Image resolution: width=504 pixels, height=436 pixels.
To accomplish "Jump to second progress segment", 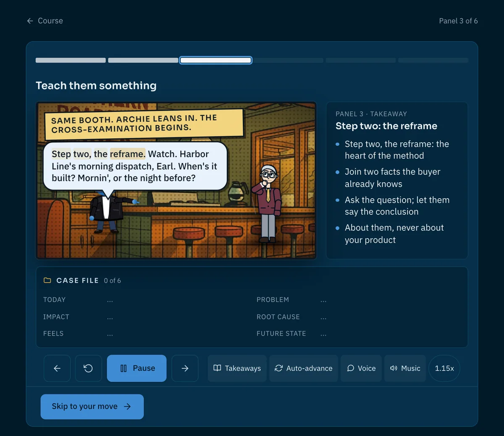I will (143, 60).
